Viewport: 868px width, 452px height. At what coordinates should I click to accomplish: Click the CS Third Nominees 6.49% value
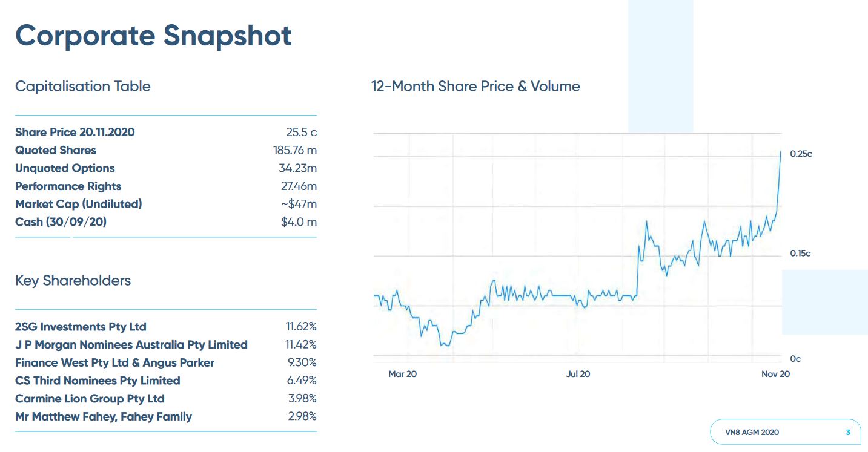(x=302, y=381)
